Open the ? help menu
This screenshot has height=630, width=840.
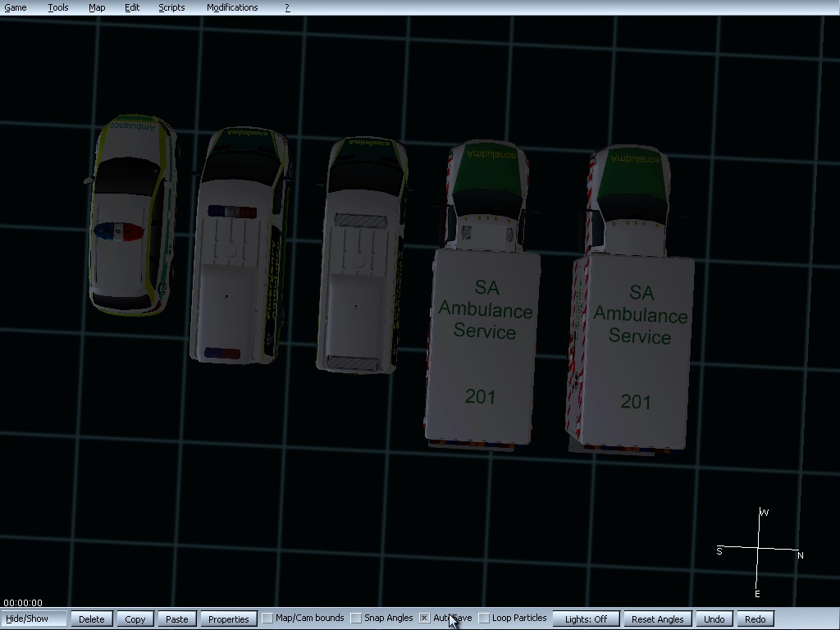[287, 7]
